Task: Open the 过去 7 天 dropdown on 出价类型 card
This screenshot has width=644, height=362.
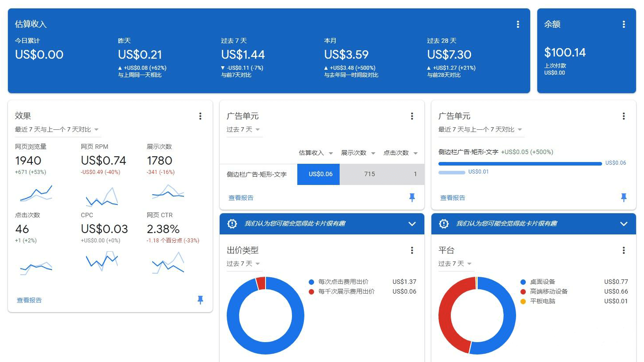Action: [x=244, y=264]
